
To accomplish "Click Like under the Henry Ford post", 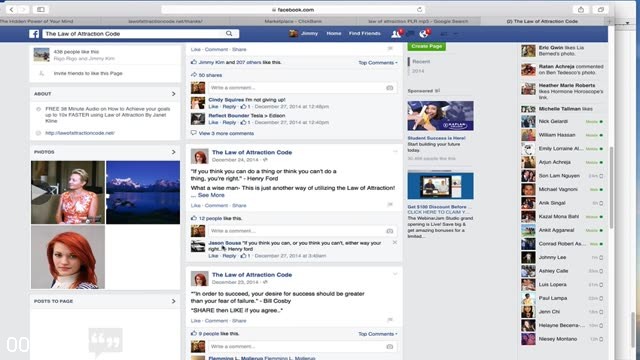I will tap(196, 206).
